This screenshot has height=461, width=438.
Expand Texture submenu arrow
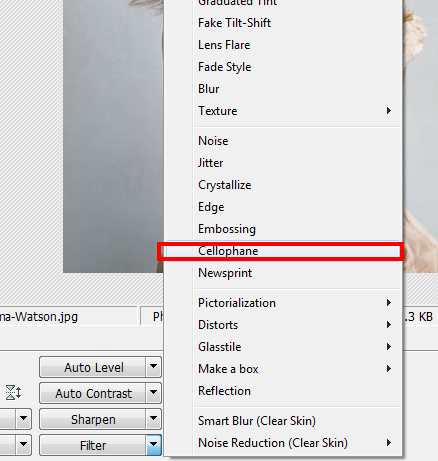click(x=389, y=111)
